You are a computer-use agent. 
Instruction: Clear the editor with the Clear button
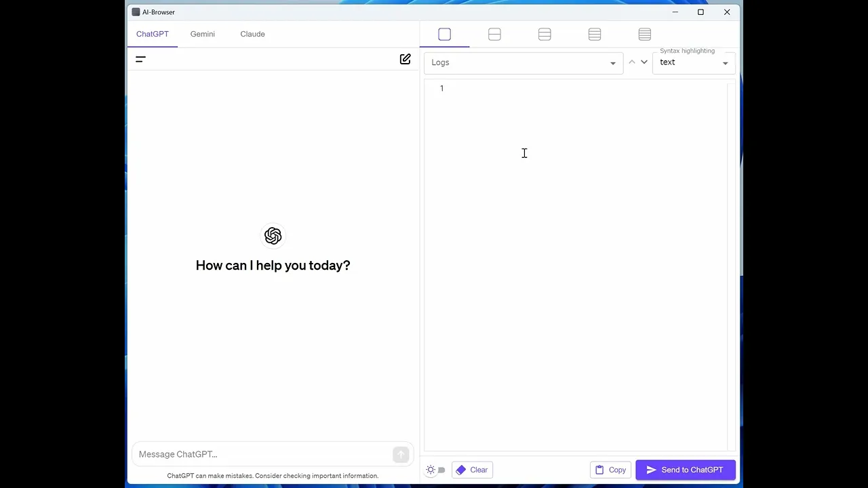point(472,470)
